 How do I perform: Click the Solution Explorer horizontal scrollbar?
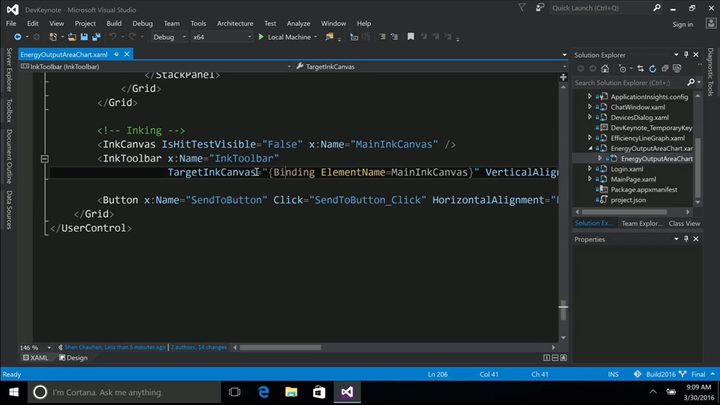[x=624, y=212]
